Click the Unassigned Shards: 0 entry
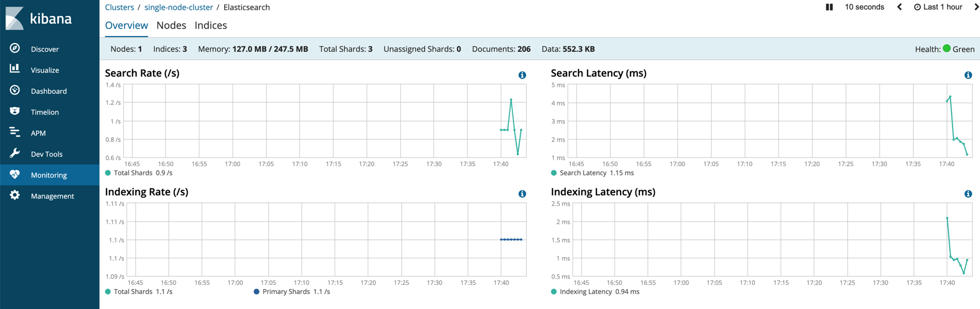 (x=422, y=49)
